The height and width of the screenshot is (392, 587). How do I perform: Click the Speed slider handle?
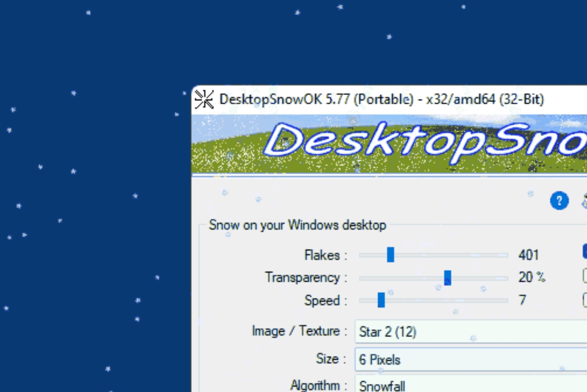click(x=381, y=300)
